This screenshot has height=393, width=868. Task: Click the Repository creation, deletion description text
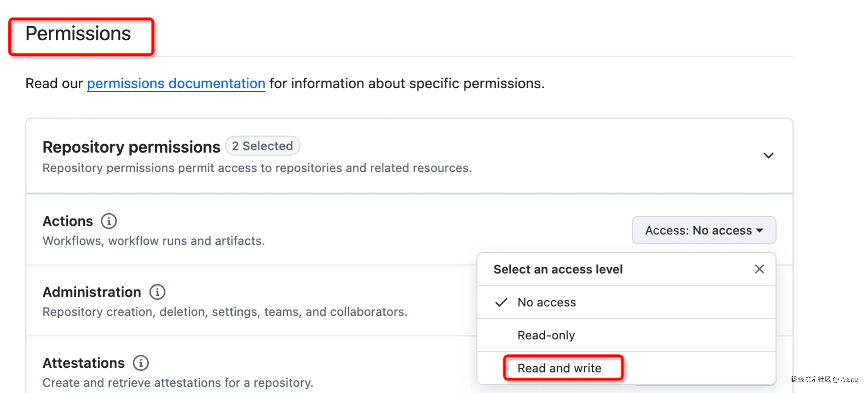pyautogui.click(x=225, y=312)
